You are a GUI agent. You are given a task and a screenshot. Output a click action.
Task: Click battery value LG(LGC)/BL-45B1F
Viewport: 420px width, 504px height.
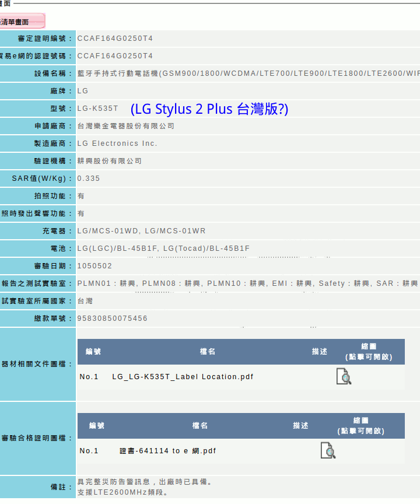coord(117,249)
